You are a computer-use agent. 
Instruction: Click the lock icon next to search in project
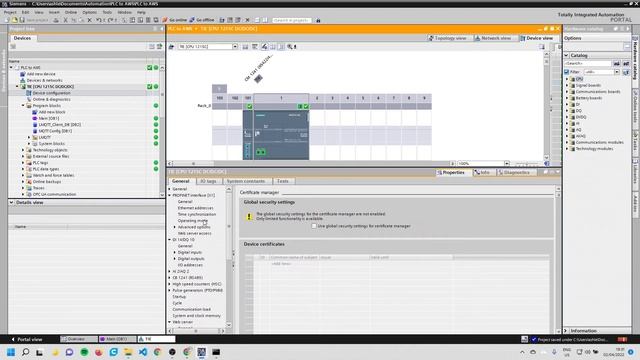point(318,20)
